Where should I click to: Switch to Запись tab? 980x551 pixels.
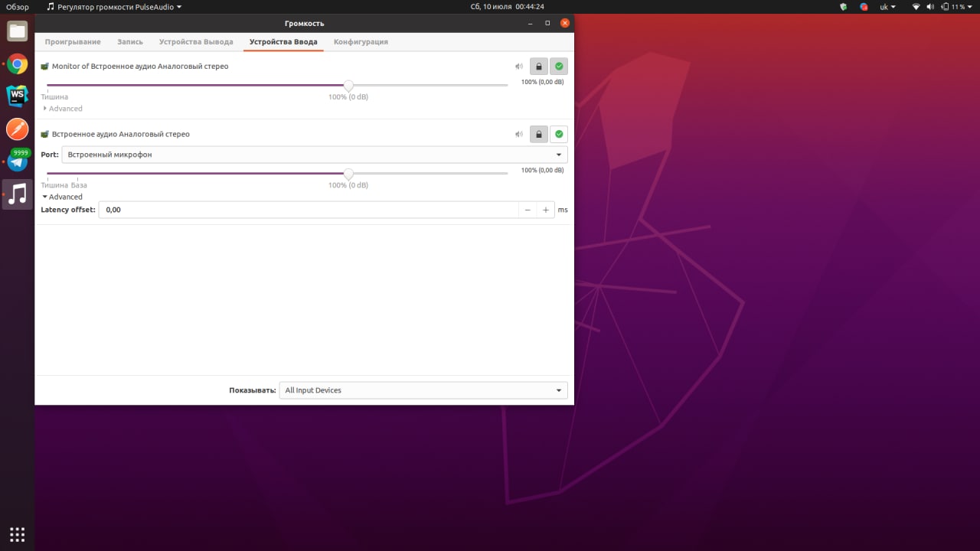click(130, 42)
